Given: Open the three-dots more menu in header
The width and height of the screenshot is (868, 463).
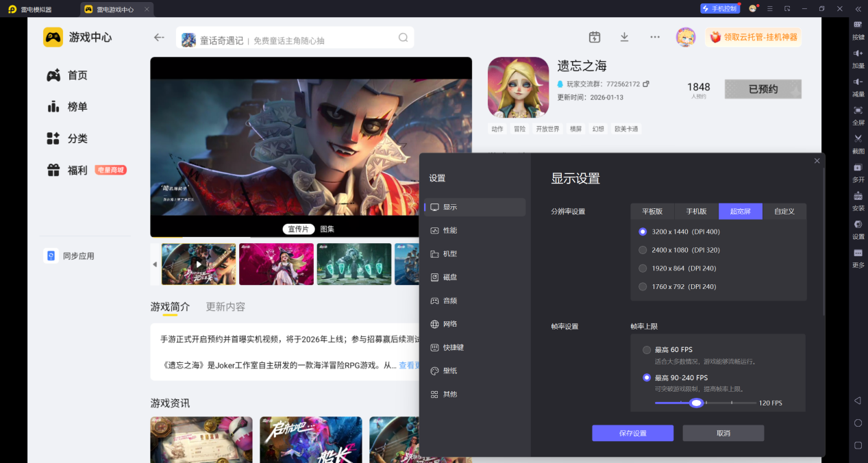Looking at the screenshot, I should 655,37.
